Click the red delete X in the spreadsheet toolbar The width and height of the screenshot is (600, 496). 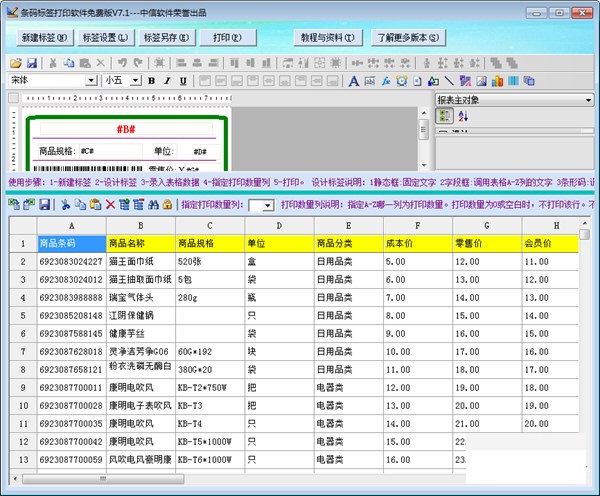[x=109, y=204]
